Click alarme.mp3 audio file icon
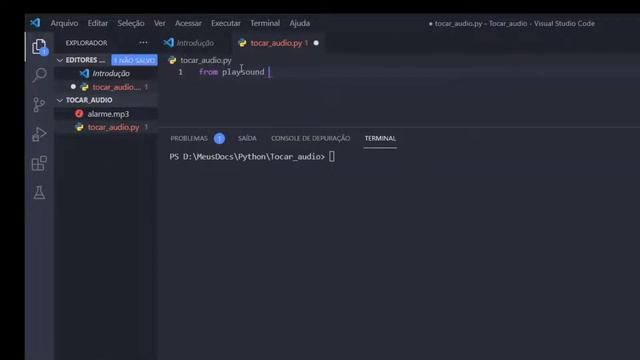The image size is (640, 360). (x=79, y=113)
